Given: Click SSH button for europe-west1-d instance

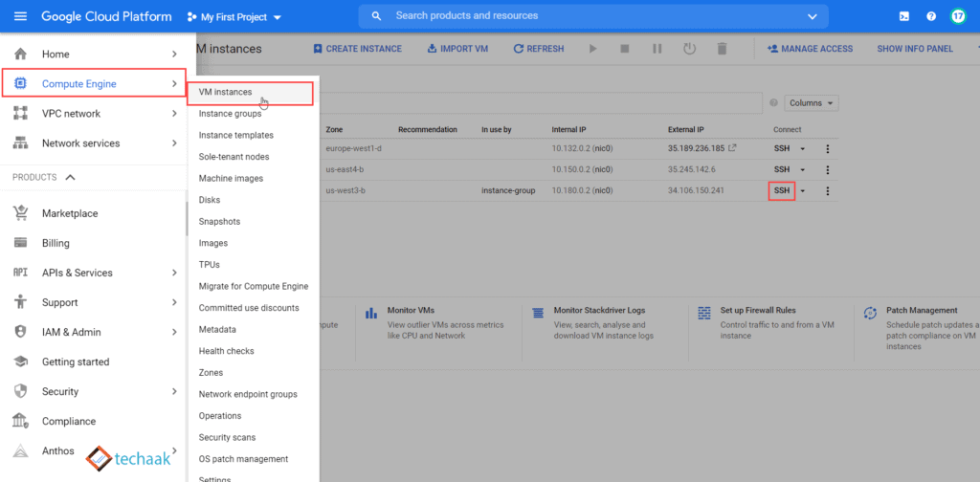Looking at the screenshot, I should pyautogui.click(x=782, y=148).
